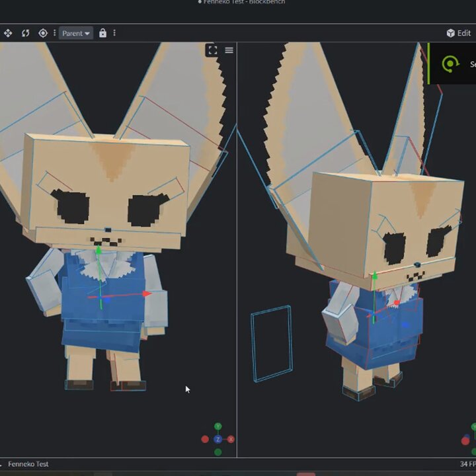The height and width of the screenshot is (476, 476).
Task: Click the Fenneko Test label in the status bar
Action: click(x=28, y=464)
